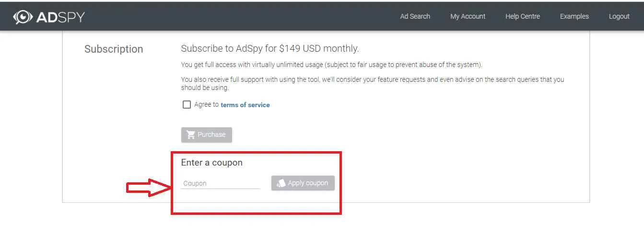
Task: Go to My Account in navigation
Action: point(468,16)
